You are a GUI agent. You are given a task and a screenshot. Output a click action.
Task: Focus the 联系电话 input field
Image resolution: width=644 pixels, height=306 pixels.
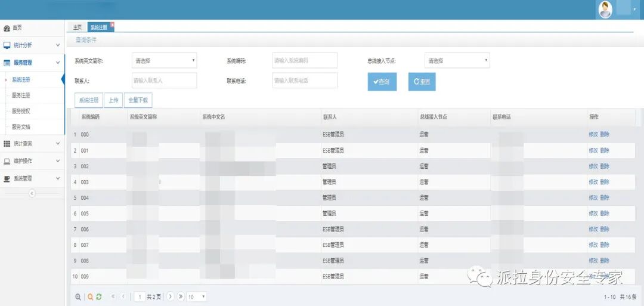tap(305, 81)
